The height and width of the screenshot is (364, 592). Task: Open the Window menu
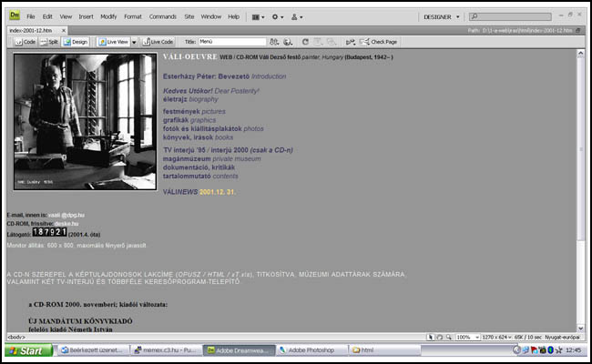point(210,17)
